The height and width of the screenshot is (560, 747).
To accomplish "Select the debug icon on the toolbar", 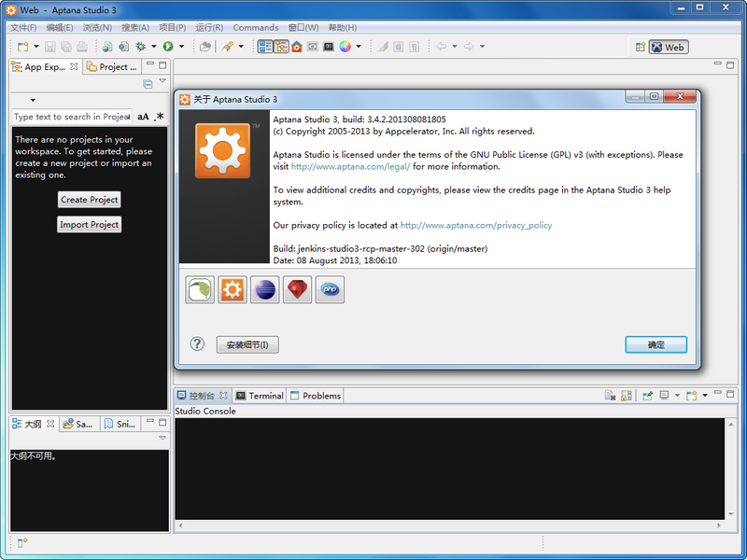I will 141,47.
